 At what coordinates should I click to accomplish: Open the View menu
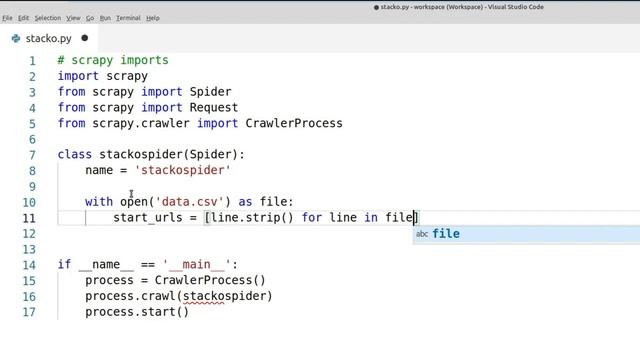coord(73,18)
